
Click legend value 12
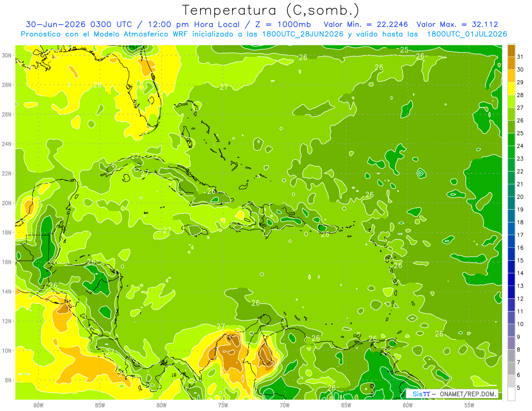(520, 298)
